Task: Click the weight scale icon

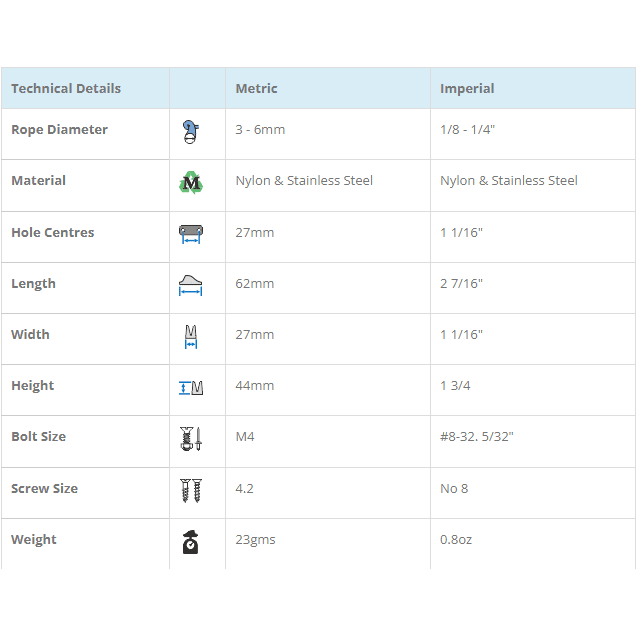Action: 191,541
